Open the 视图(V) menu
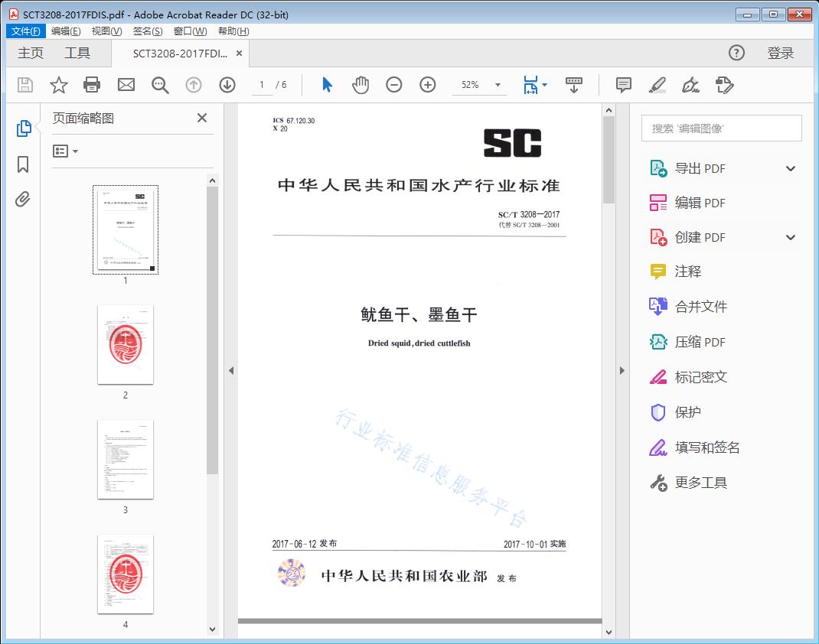 pyautogui.click(x=106, y=31)
